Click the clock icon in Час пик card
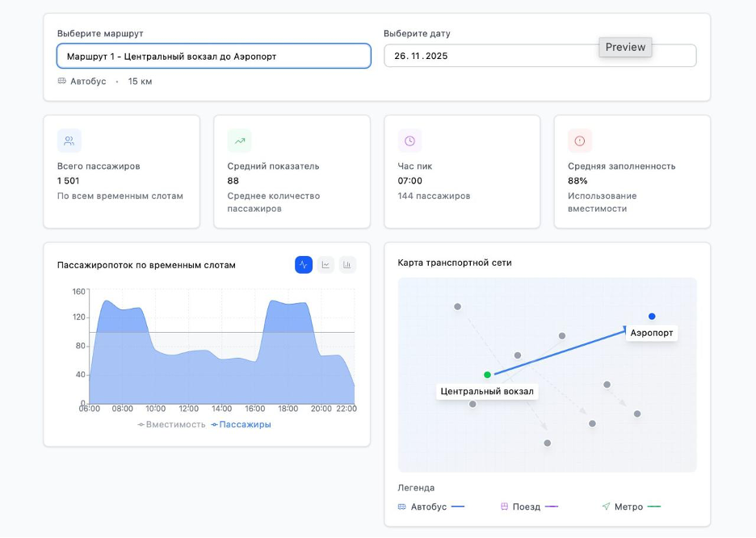Viewport: 756px width, 538px height. 409,141
